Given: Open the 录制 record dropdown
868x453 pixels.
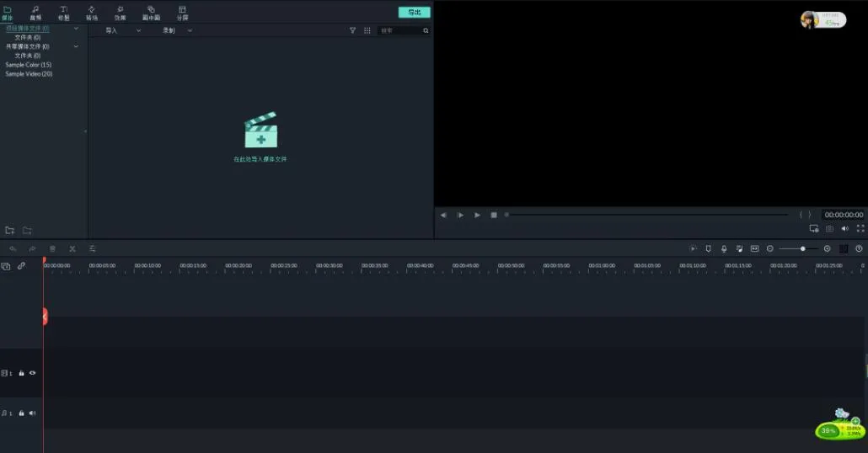Looking at the screenshot, I should [x=177, y=30].
